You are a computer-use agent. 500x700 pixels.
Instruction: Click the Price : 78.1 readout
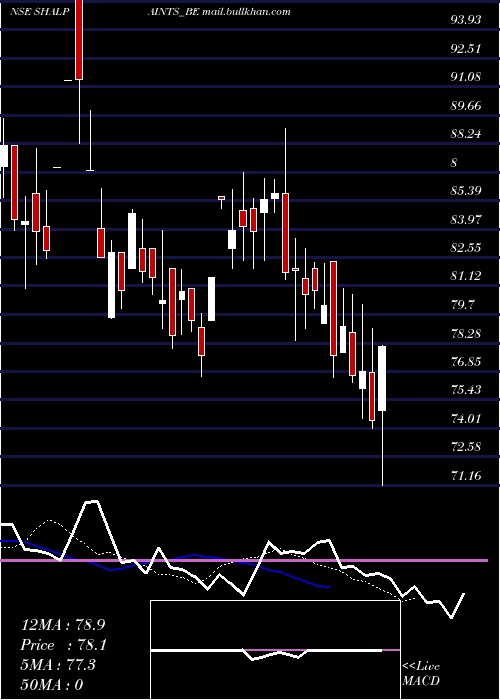tap(63, 645)
